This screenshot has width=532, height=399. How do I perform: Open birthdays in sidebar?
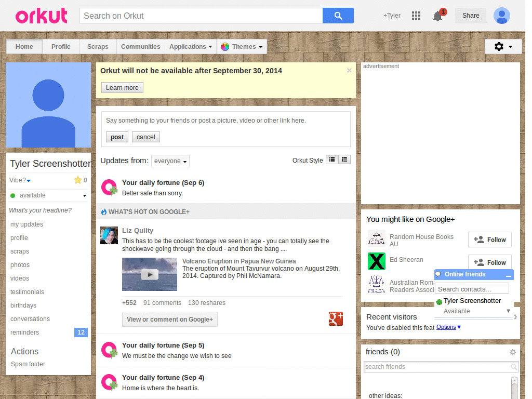pyautogui.click(x=23, y=305)
